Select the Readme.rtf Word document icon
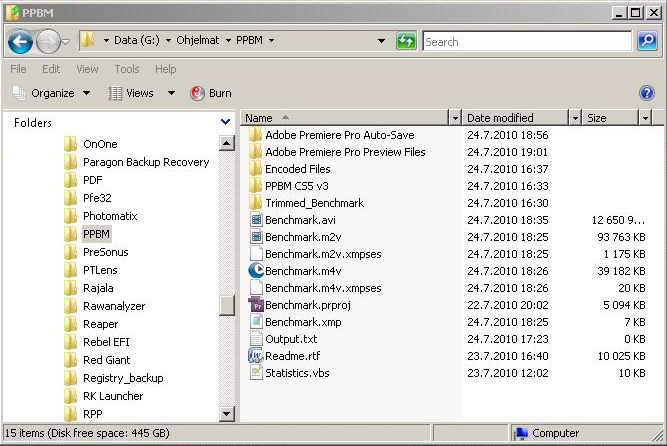 (x=256, y=356)
